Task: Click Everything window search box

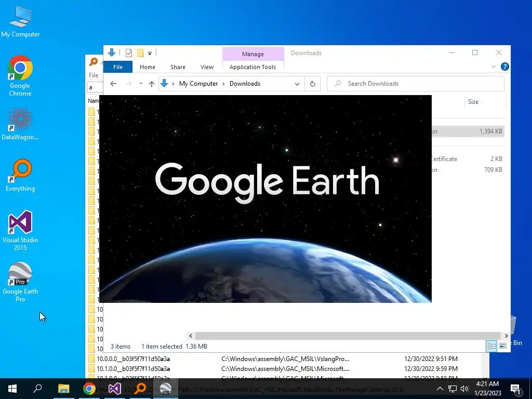Action: coord(95,87)
